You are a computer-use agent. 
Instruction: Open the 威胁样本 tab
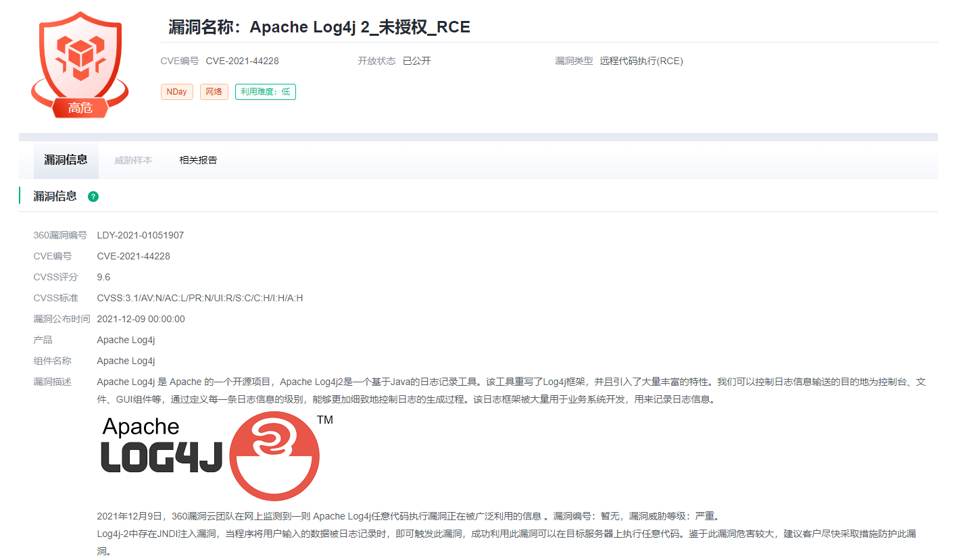pyautogui.click(x=133, y=160)
